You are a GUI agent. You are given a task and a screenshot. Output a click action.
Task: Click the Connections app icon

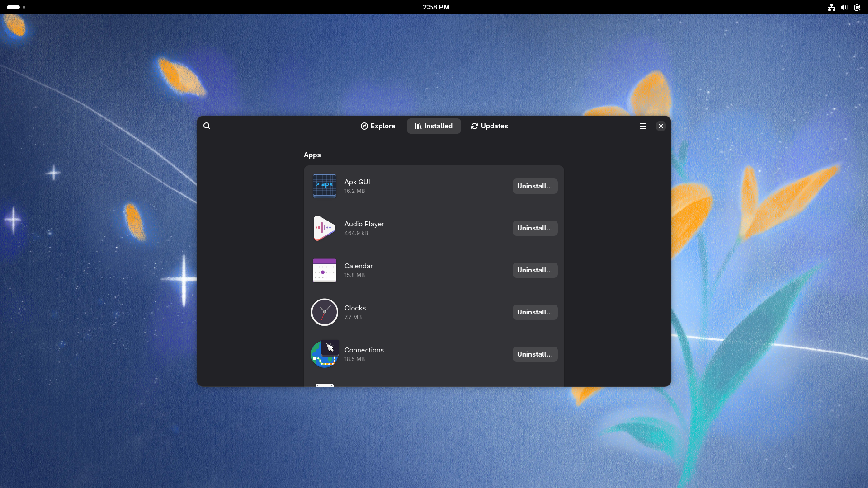point(325,354)
